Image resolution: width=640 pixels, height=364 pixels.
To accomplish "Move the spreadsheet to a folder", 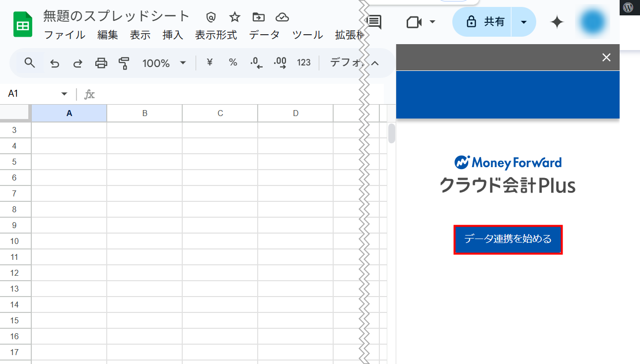I will click(x=259, y=17).
